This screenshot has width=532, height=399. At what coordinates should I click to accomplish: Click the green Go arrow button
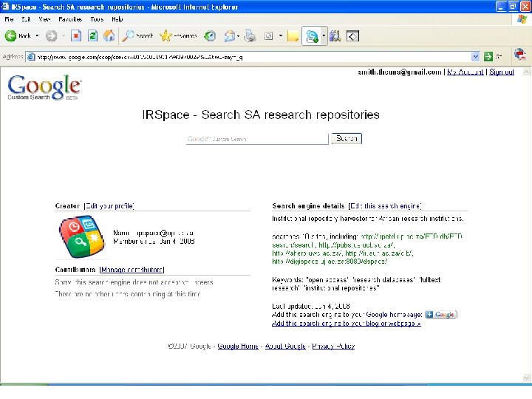coord(488,57)
